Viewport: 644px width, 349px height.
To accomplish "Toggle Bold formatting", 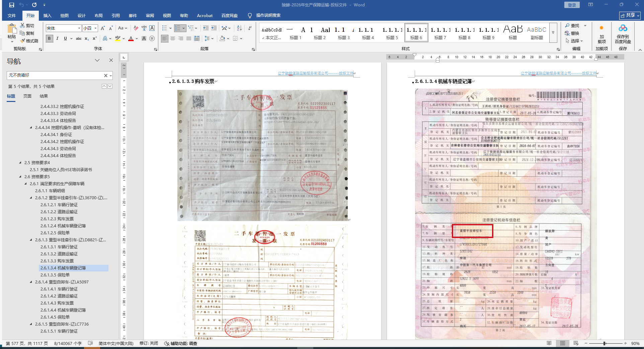I will tap(49, 38).
